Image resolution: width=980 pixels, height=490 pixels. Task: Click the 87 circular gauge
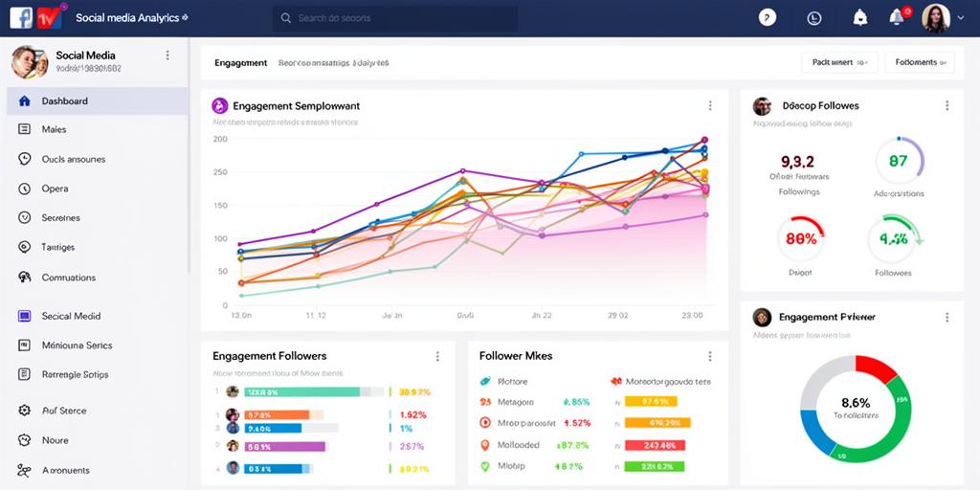pos(899,161)
